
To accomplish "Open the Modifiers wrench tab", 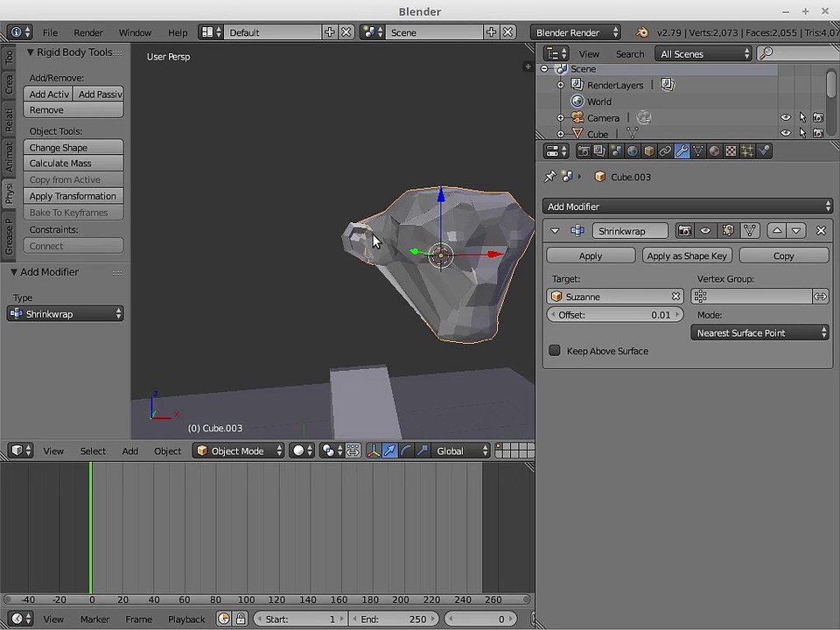I will 682,151.
